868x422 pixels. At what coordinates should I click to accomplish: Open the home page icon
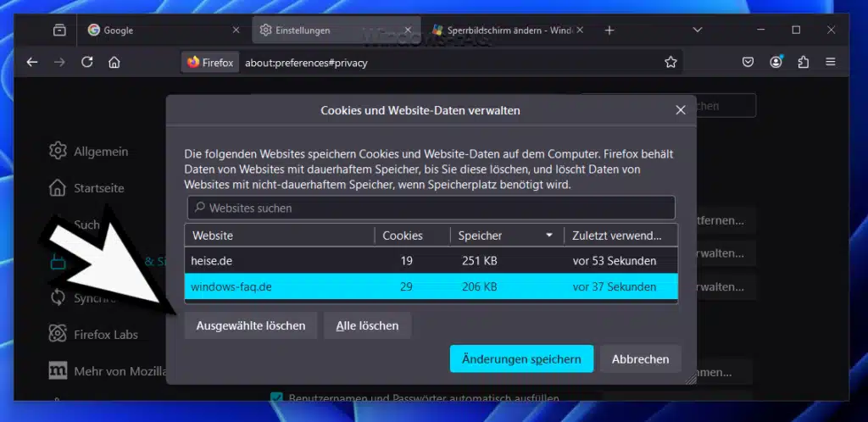[x=114, y=62]
